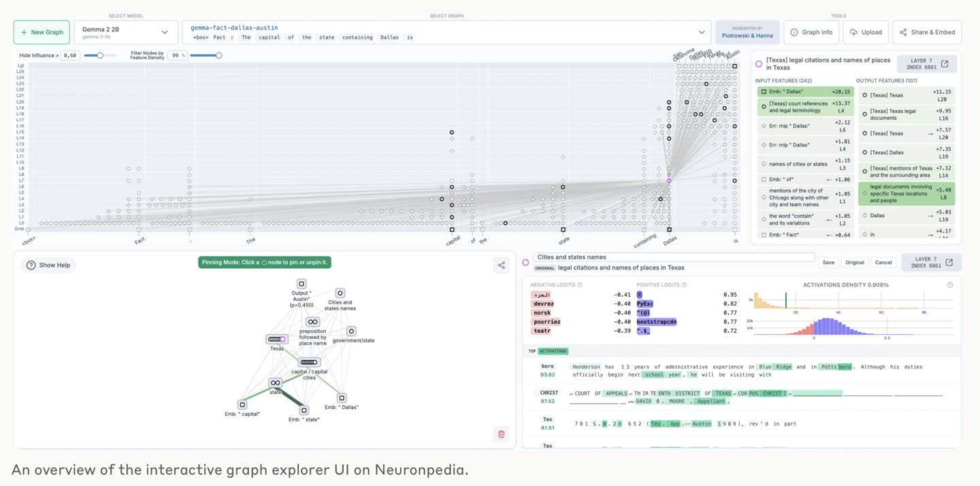The image size is (980, 486).
Task: Select input feature court references and legal terminology
Action: [805, 107]
